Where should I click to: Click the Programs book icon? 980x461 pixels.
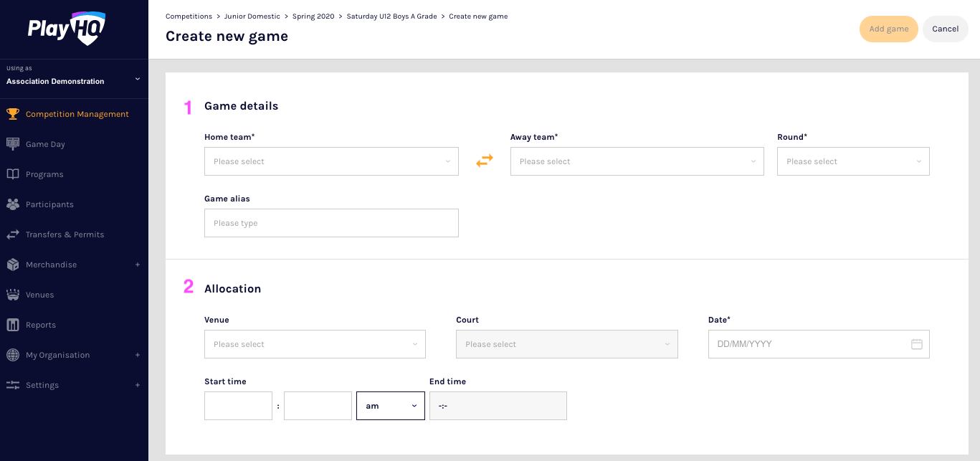click(12, 174)
